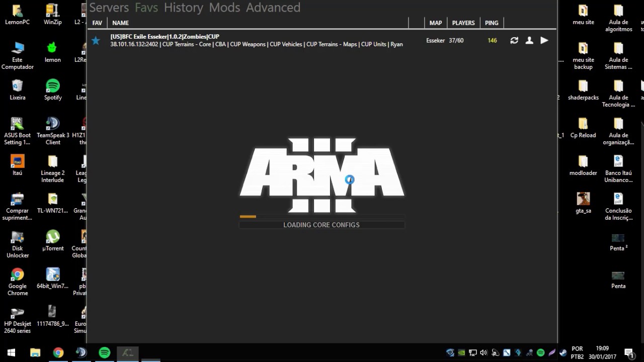
Task: Join the BFC Exile Esseker server
Action: (x=544, y=40)
